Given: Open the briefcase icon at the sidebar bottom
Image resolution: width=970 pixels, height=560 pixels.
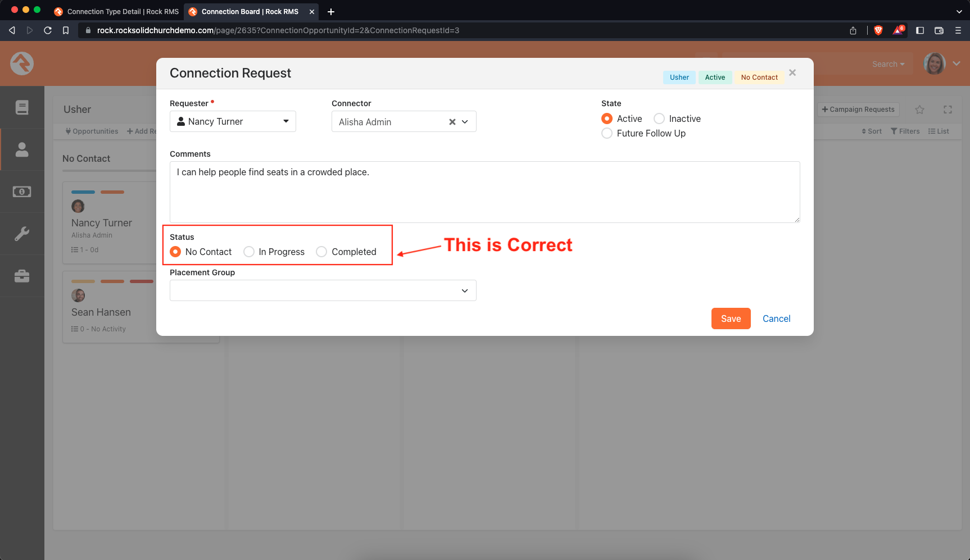Looking at the screenshot, I should (22, 276).
